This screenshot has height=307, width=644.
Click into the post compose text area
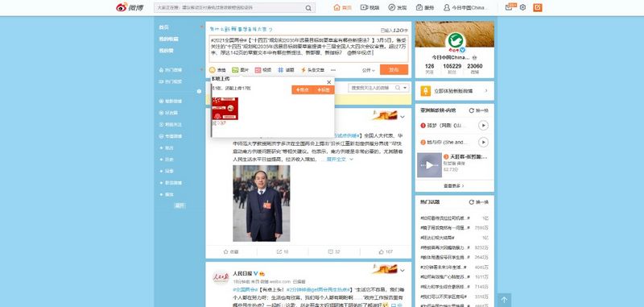click(308, 48)
